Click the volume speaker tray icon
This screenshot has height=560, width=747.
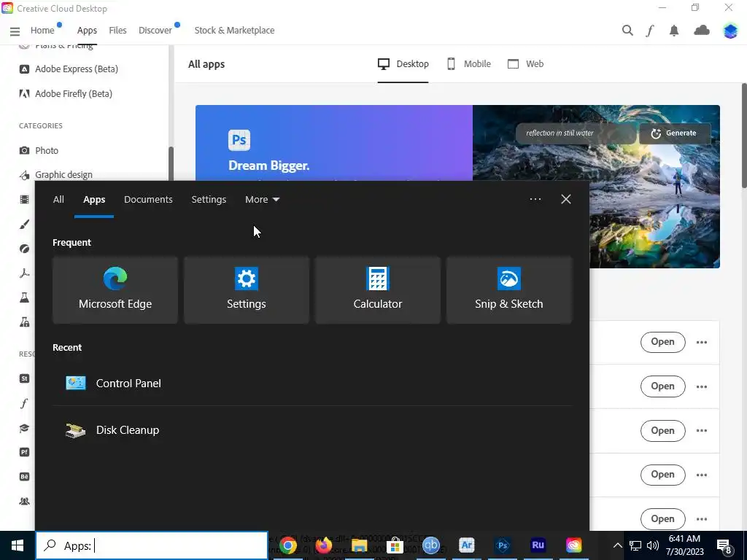(x=653, y=545)
